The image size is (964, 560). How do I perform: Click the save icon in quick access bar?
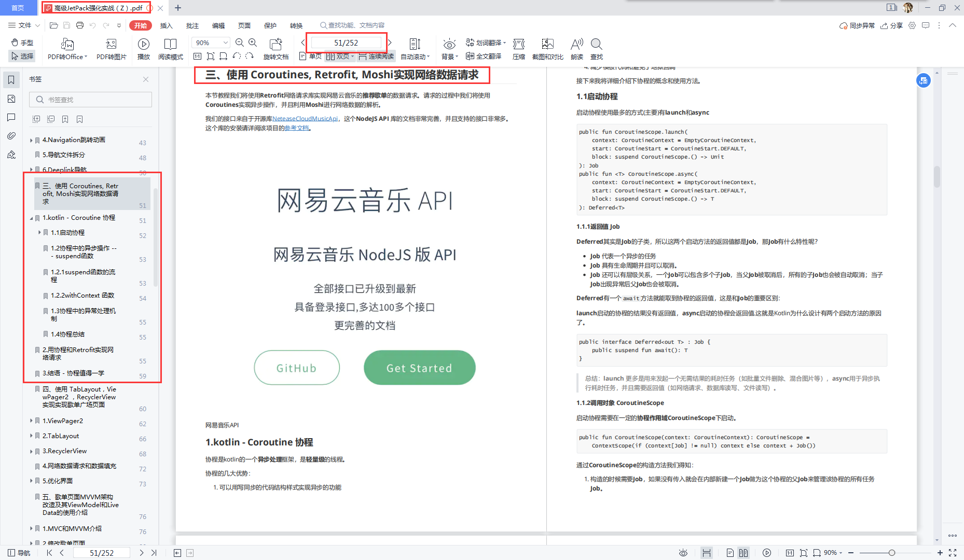click(66, 25)
